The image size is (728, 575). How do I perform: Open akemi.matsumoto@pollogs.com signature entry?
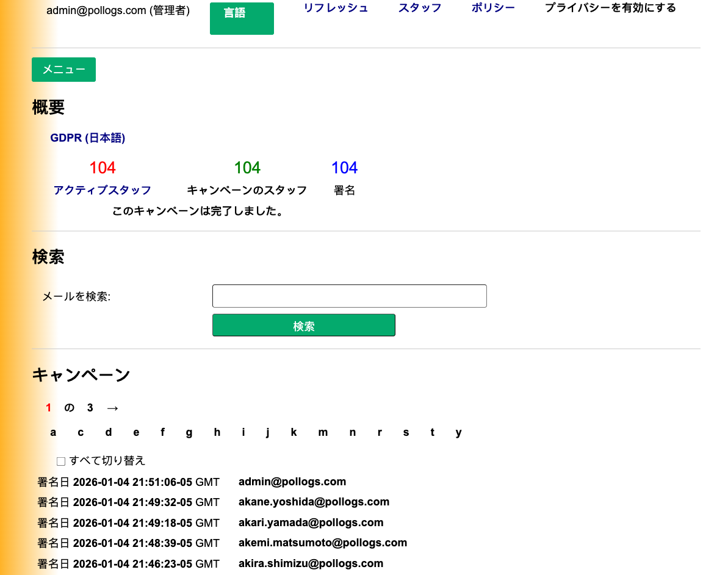pyautogui.click(x=323, y=543)
